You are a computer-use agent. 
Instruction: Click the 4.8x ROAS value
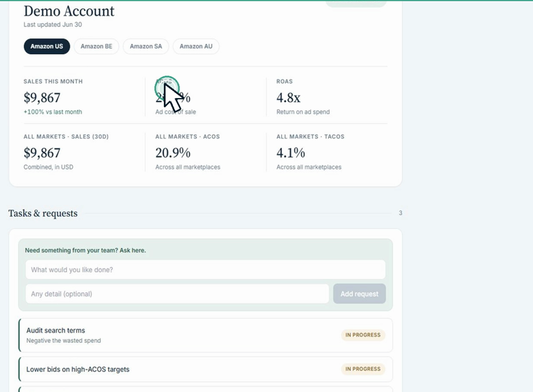(288, 98)
